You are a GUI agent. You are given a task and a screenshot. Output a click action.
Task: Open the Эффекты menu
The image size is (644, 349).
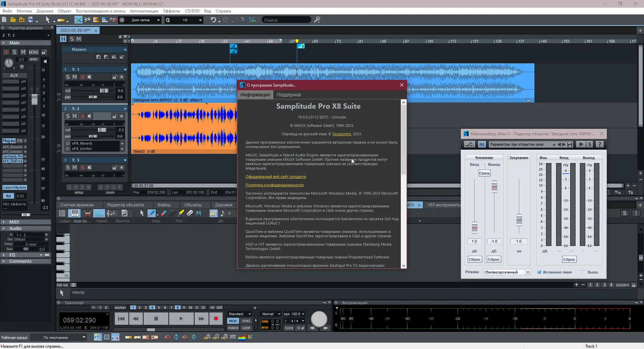(x=171, y=11)
